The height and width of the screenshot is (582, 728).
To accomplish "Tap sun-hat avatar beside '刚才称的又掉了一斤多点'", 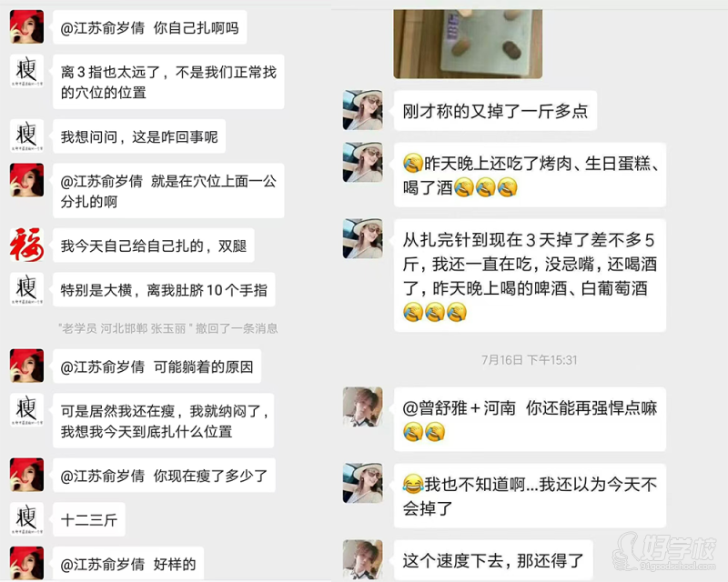I will tap(362, 110).
